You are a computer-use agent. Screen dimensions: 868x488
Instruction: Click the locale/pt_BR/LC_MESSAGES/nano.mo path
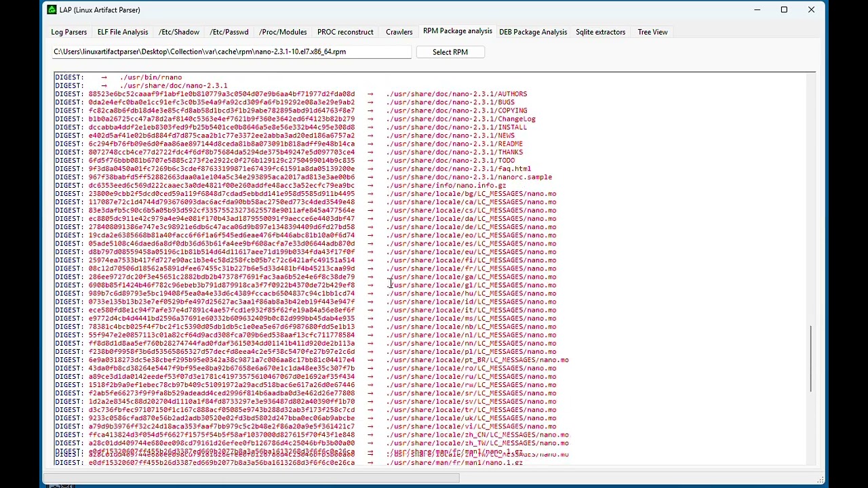point(477,360)
